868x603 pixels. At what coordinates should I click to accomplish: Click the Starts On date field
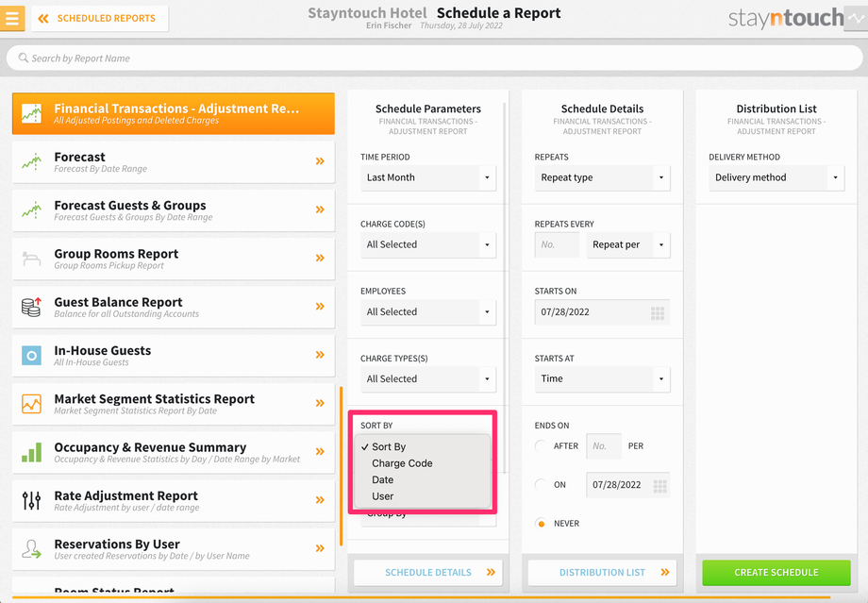[x=602, y=312]
